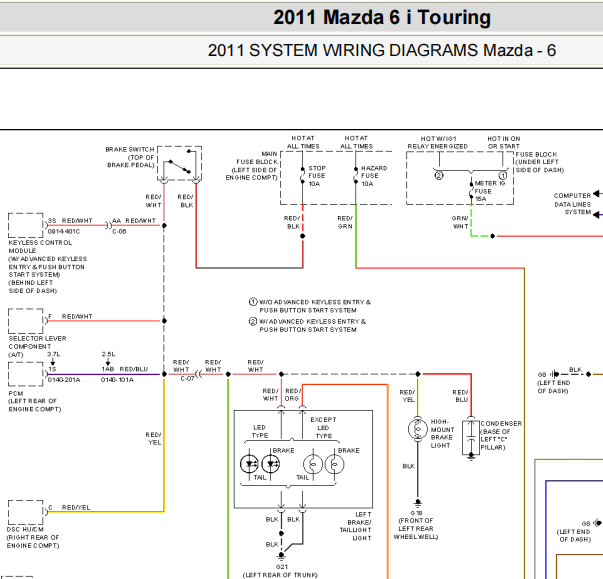603x579 pixels.
Task: Click connector number '0914-401C'
Action: coord(63,231)
